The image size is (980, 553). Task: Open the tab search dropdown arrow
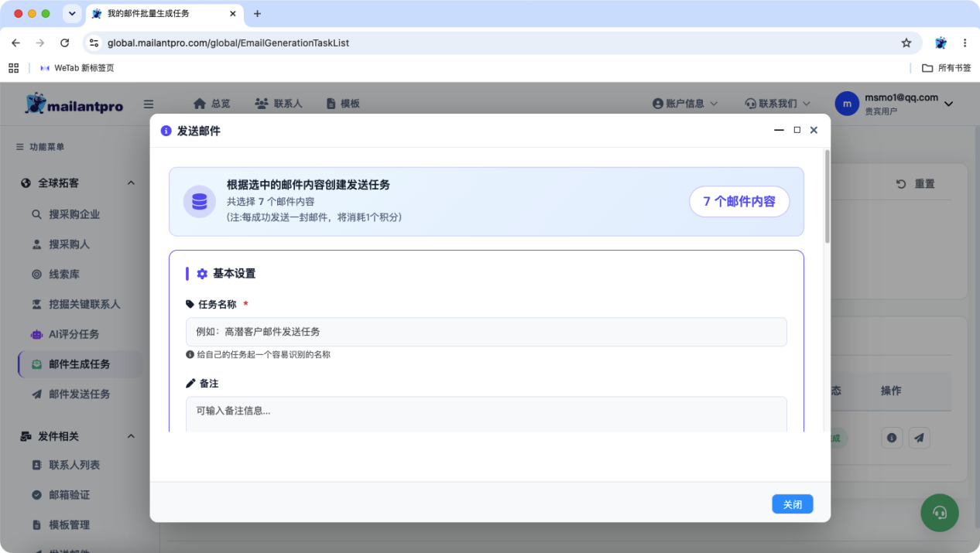click(72, 14)
